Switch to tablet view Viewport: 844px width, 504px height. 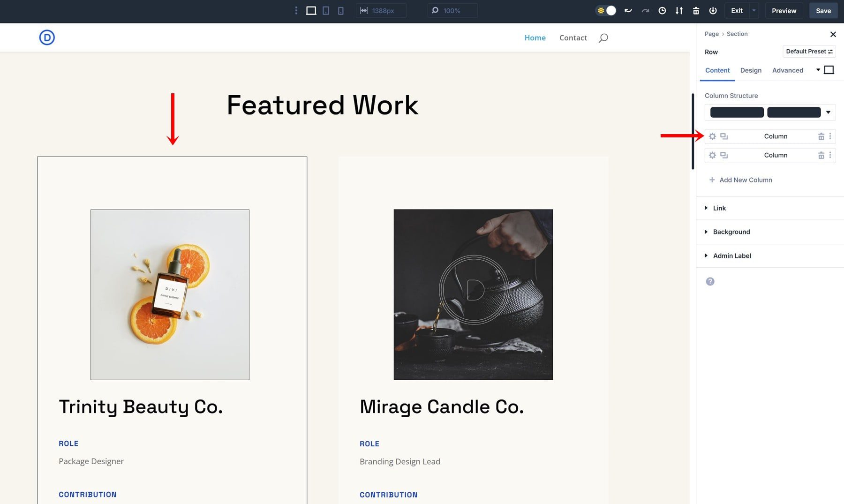[326, 10]
